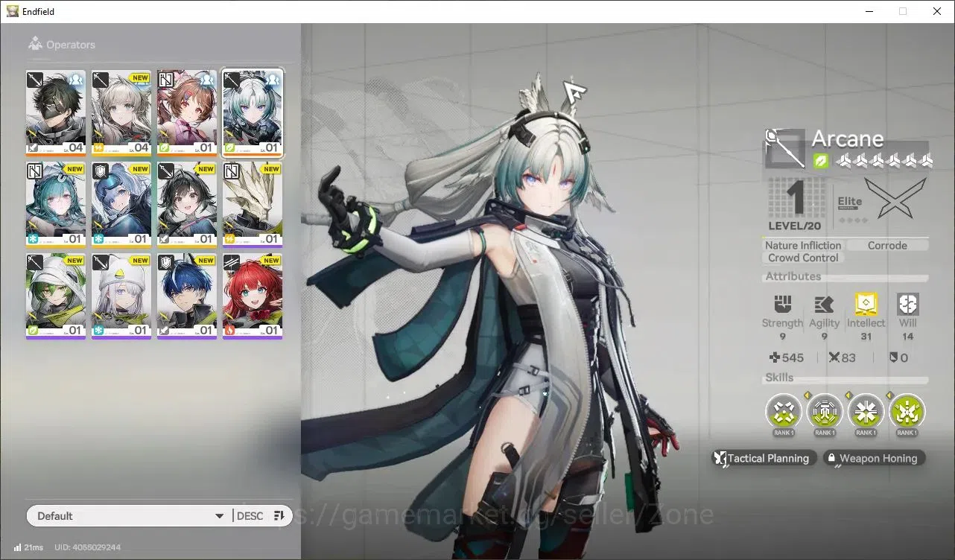
Task: Select the dark-blue-haired shield operator card
Action: click(187, 296)
